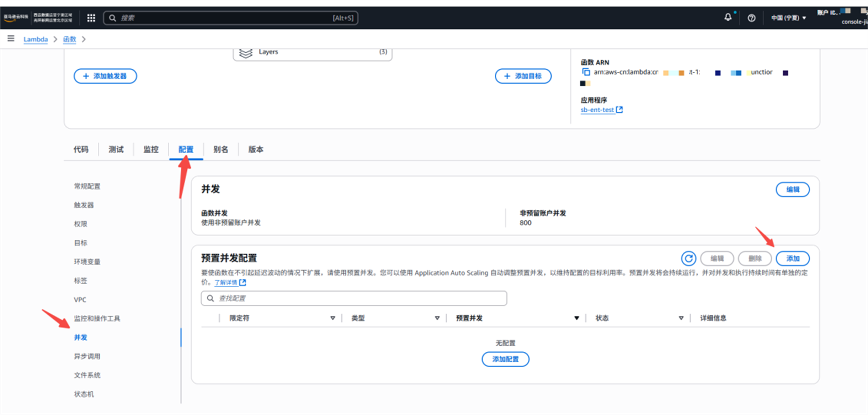Sort by 预置并发 column arrow
The image size is (868, 415).
[576, 318]
